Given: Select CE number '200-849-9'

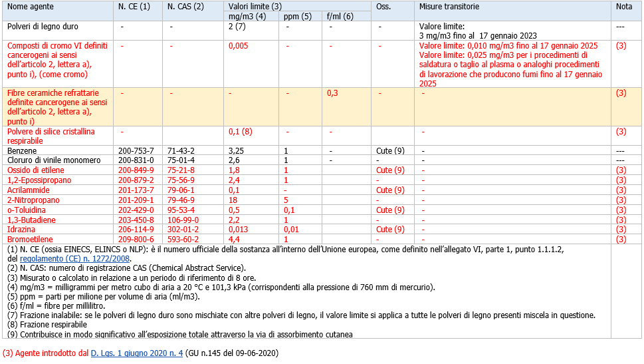Looking at the screenshot, I should coord(136,170).
